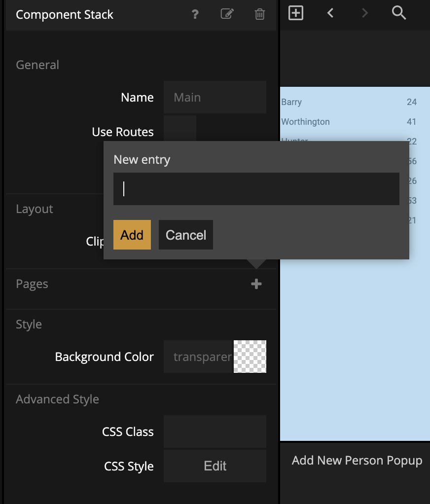Navigate back with left chevron

(x=330, y=13)
